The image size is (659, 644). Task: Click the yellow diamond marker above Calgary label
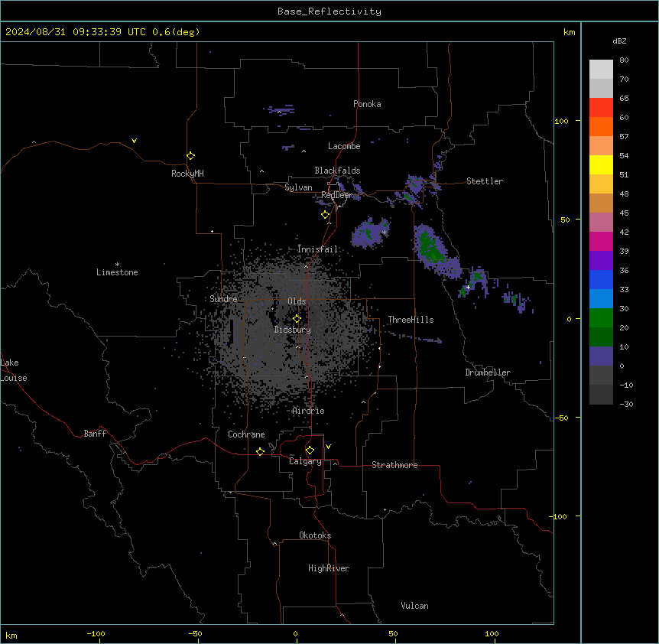(310, 450)
